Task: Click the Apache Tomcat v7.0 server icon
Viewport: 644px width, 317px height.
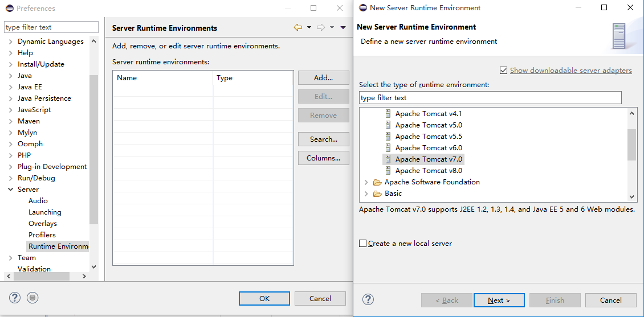Action: click(388, 159)
